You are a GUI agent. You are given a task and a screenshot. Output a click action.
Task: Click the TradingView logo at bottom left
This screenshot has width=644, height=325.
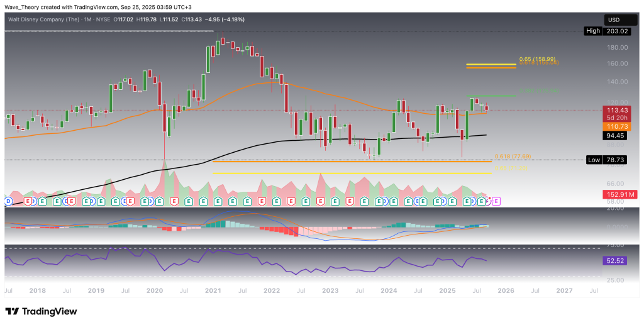click(41, 311)
